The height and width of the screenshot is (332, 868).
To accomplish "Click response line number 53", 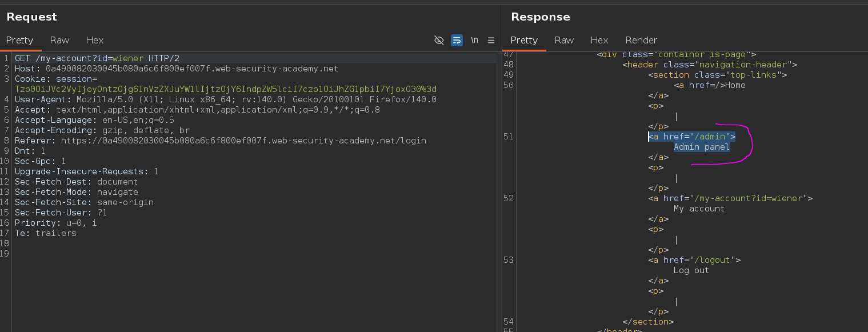I will [509, 260].
